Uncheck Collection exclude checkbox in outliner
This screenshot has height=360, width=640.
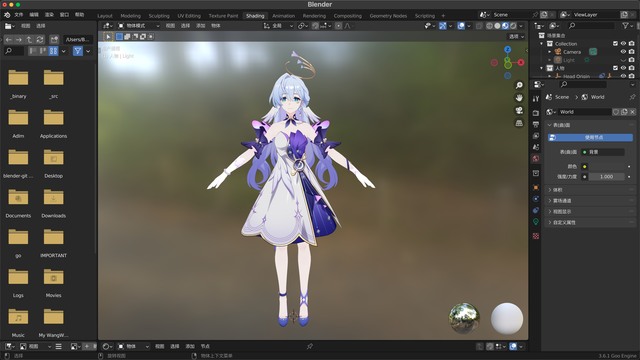click(x=615, y=44)
